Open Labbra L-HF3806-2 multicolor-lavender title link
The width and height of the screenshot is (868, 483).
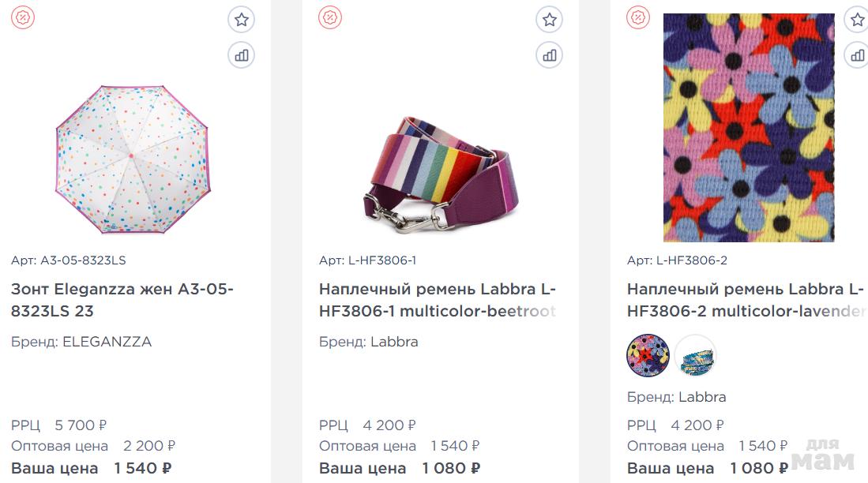pos(745,300)
